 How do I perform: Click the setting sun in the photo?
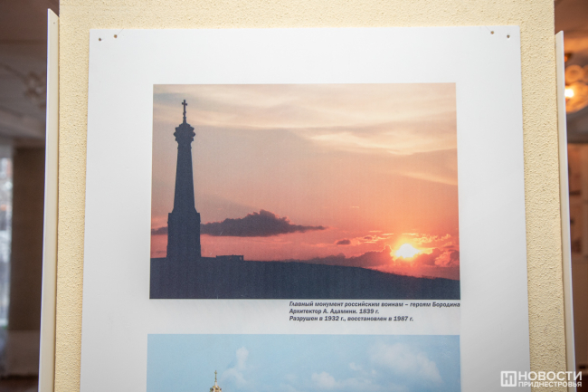[x=405, y=251]
